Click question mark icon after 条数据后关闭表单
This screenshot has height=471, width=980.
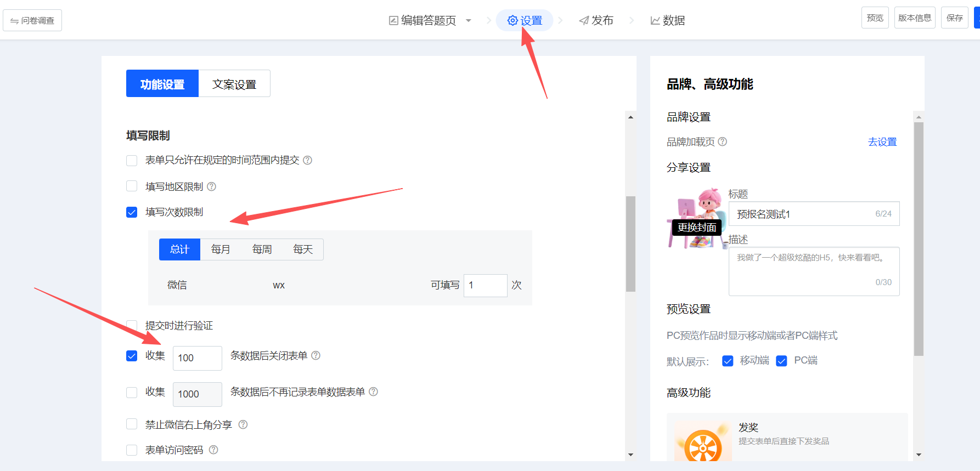coord(316,355)
